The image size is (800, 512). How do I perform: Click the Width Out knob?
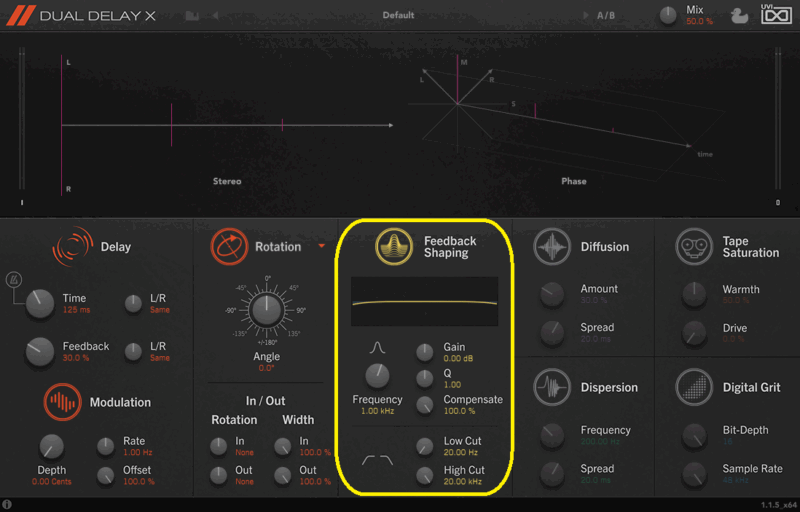click(282, 475)
